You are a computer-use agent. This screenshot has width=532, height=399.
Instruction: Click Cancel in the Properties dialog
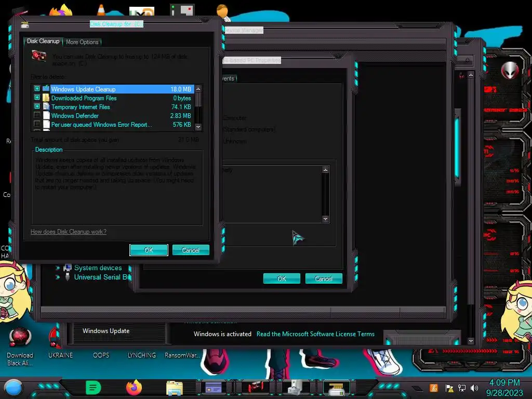point(324,278)
